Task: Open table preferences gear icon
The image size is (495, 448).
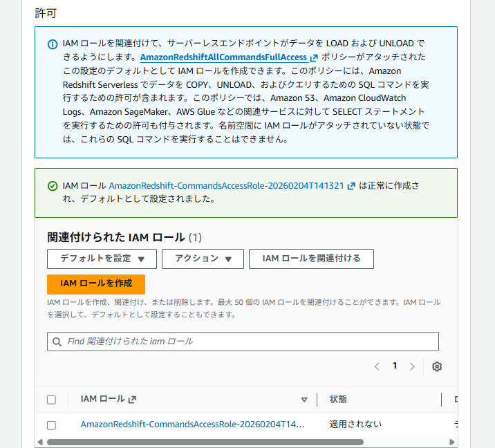Action: point(437,366)
